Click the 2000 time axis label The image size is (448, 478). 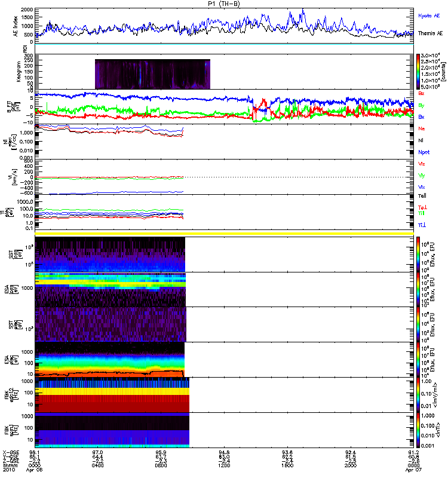point(351,465)
